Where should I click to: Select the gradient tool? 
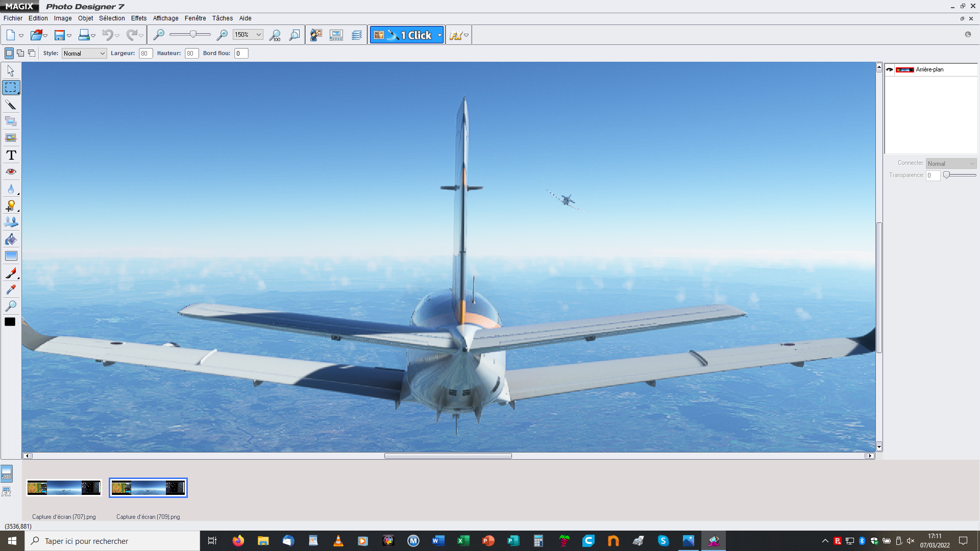(11, 256)
